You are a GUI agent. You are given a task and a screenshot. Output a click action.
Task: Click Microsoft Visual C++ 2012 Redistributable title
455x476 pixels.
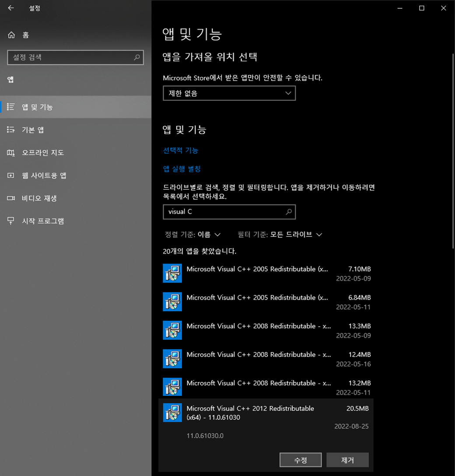[250, 413]
